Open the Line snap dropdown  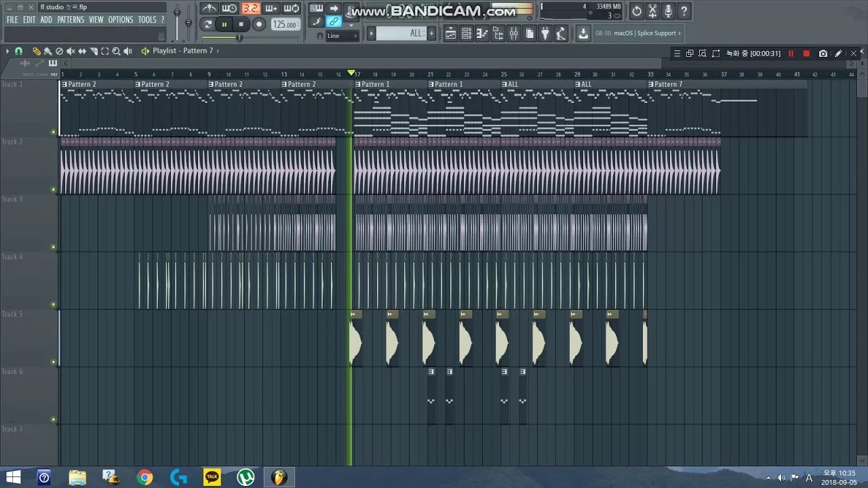(342, 36)
